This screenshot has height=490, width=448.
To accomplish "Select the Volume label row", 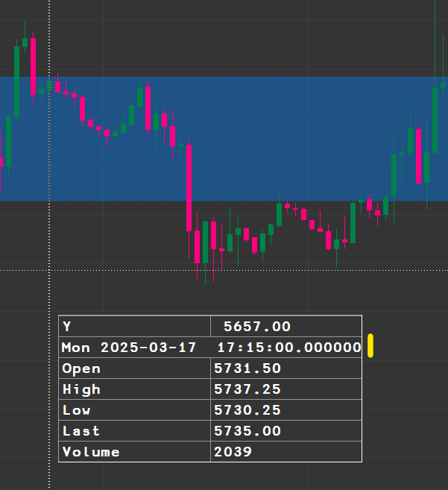I will tap(91, 452).
